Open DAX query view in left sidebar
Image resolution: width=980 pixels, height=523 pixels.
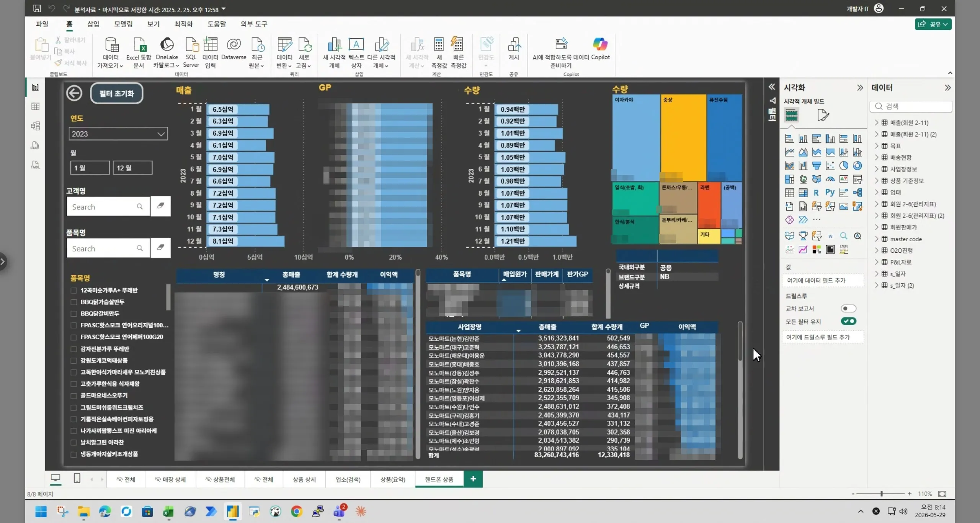35,145
